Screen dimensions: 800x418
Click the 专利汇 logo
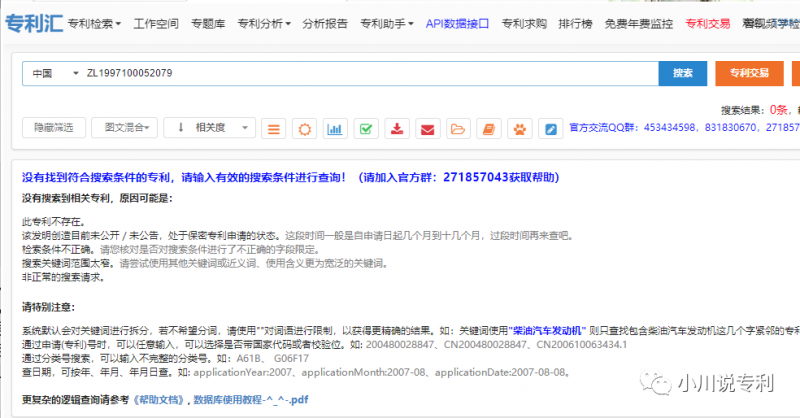pyautogui.click(x=34, y=23)
